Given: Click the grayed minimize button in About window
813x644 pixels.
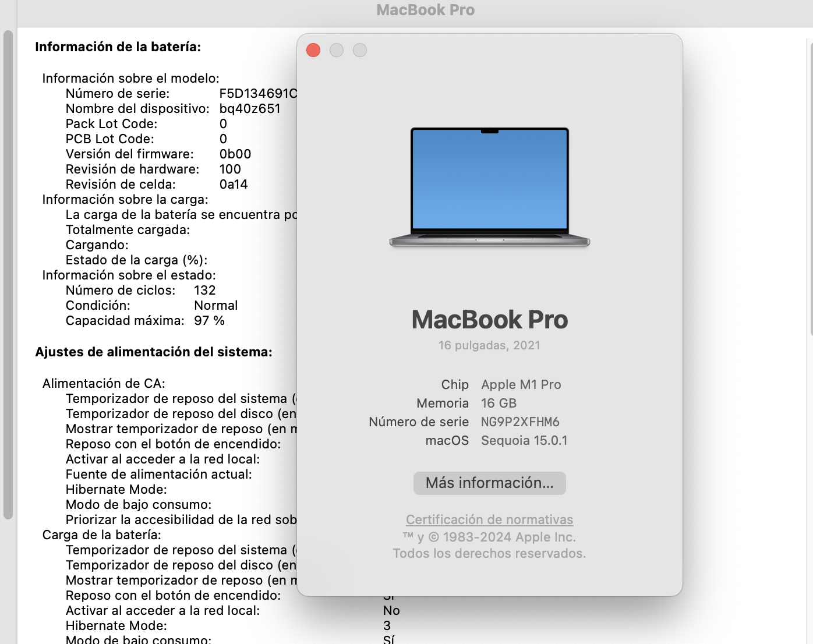Looking at the screenshot, I should [x=337, y=50].
